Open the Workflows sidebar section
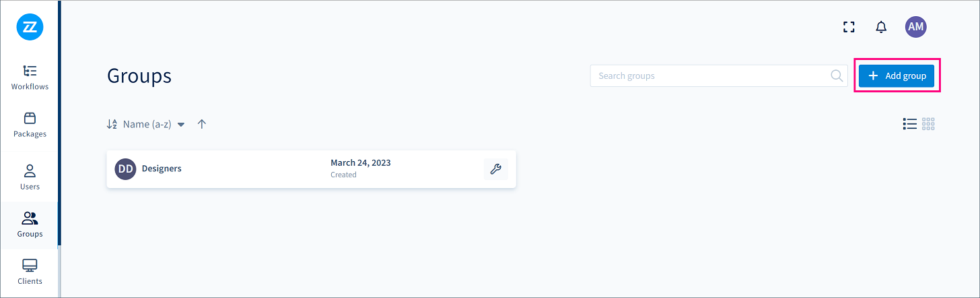 point(30,78)
